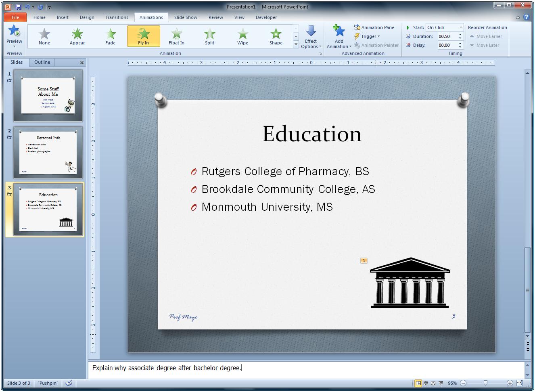
Task: Open the Animation Pane
Action: [x=374, y=27]
